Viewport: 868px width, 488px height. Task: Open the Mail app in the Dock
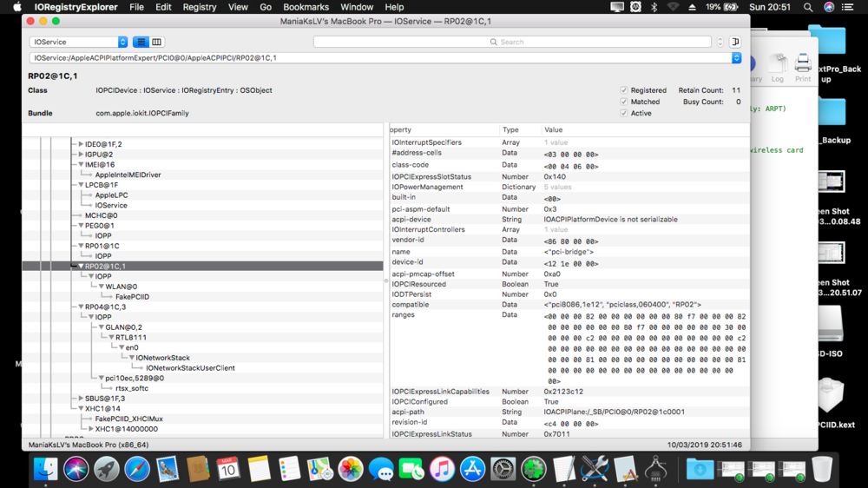(168, 469)
